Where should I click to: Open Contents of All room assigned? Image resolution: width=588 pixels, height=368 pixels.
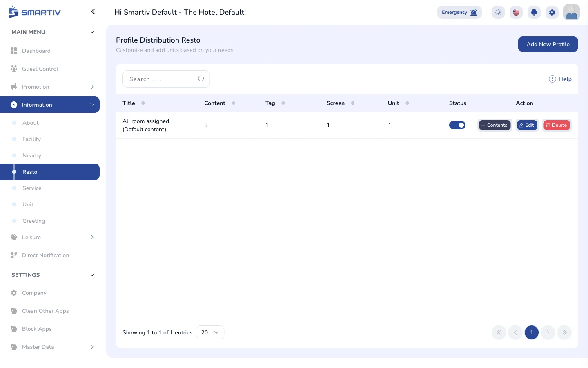(x=494, y=125)
